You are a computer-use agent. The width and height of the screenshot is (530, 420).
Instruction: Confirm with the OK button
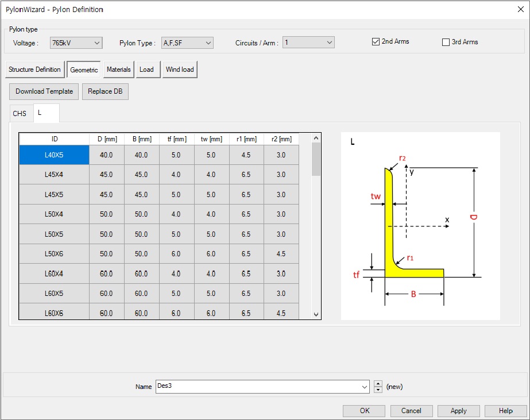pos(364,411)
